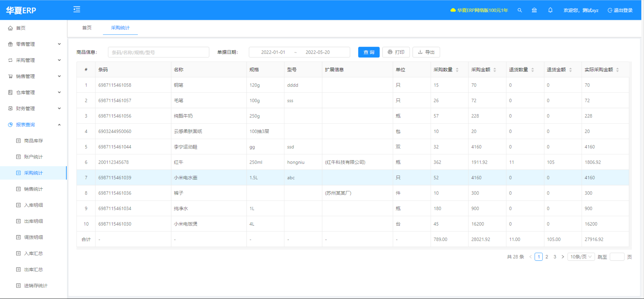Click the 报表查询 pie chart icon
Image resolution: width=644 pixels, height=299 pixels.
click(x=10, y=125)
